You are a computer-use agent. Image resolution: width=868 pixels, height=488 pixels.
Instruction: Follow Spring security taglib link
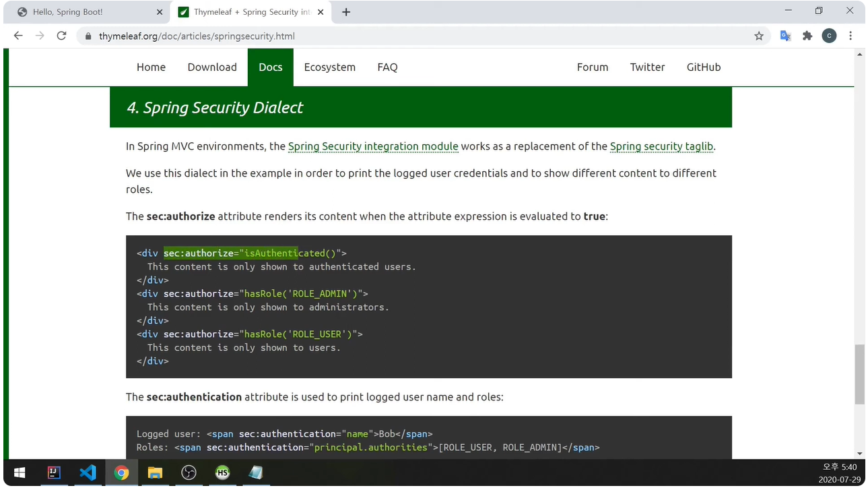pos(661,146)
